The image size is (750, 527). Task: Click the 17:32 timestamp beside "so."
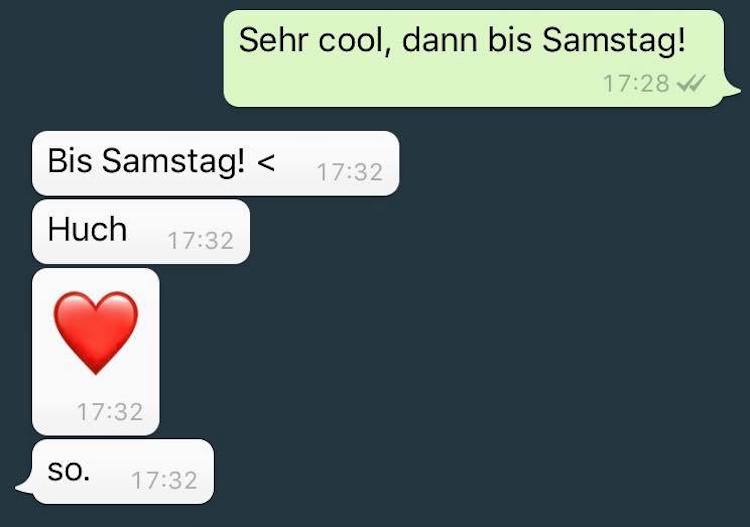tap(164, 481)
